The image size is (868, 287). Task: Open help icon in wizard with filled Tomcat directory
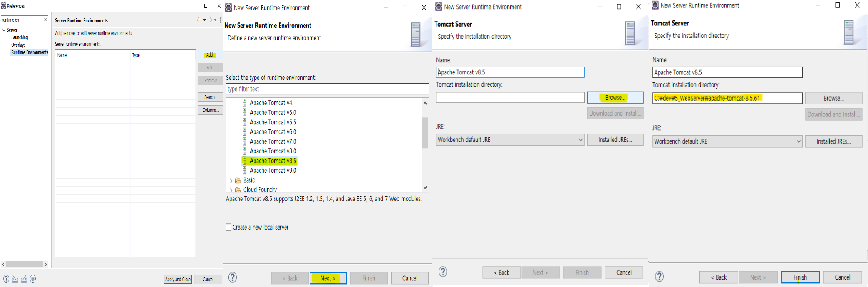click(x=660, y=276)
